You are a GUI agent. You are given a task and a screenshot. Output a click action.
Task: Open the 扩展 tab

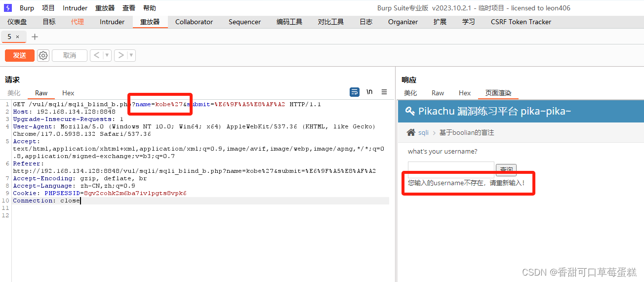pos(440,22)
